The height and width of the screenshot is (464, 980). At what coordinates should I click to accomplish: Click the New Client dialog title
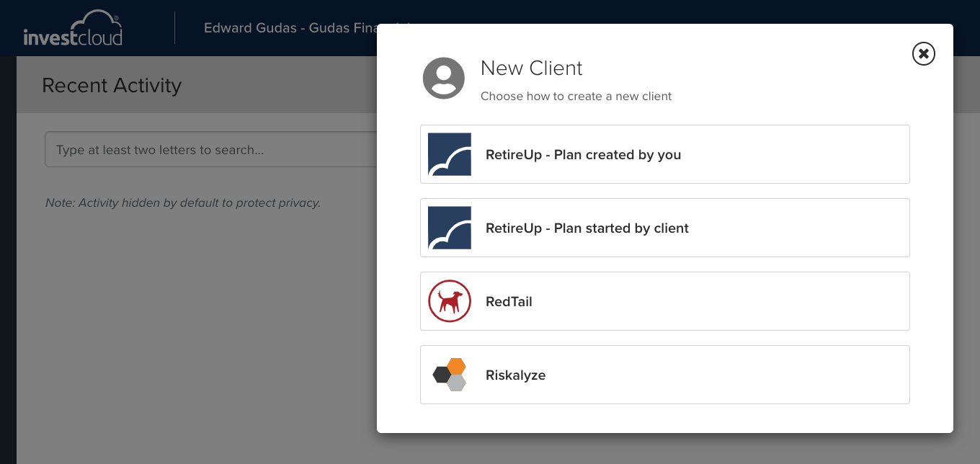click(x=531, y=68)
